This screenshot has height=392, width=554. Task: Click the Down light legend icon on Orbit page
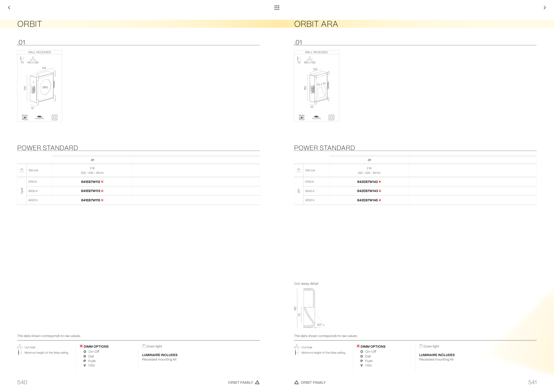point(144,346)
